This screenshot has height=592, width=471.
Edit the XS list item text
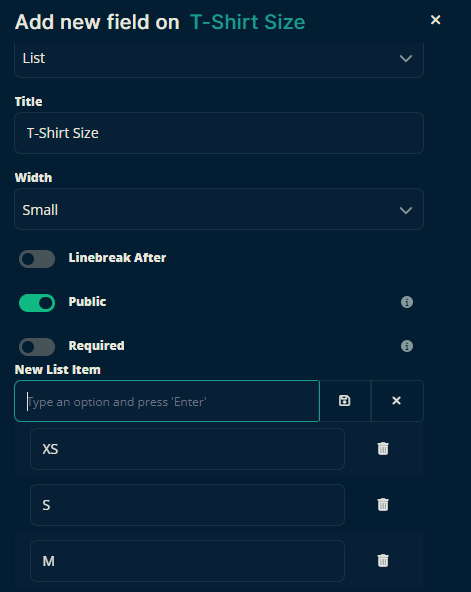[187, 449]
